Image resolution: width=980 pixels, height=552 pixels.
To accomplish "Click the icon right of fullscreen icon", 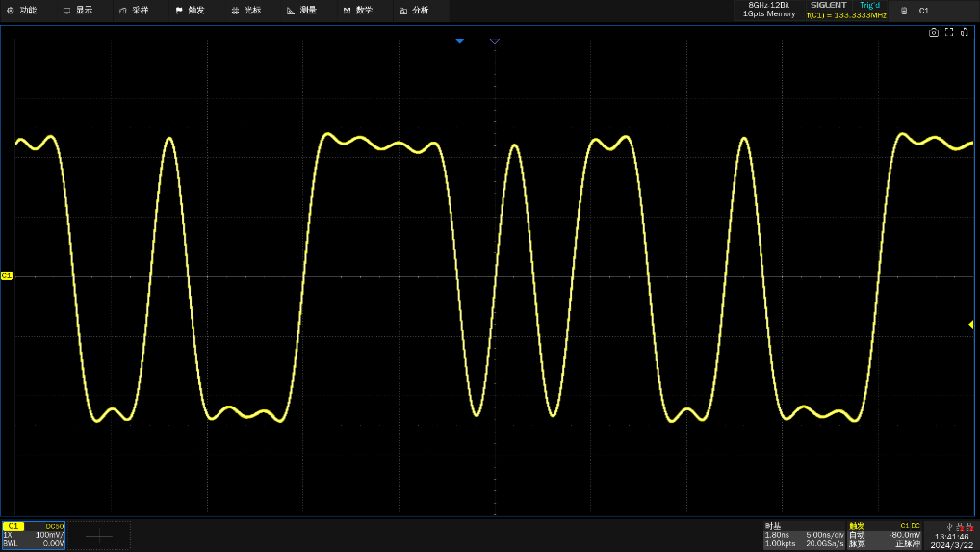I will [965, 32].
